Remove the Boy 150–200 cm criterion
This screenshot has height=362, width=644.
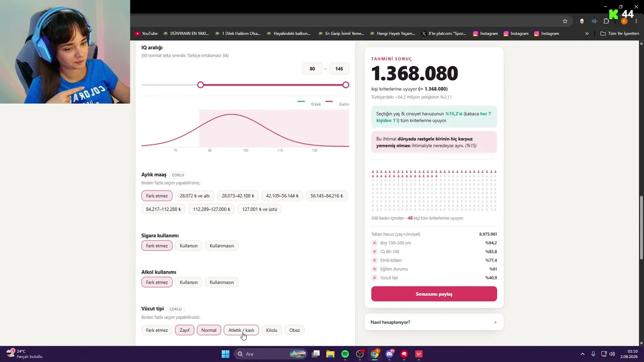(374, 243)
